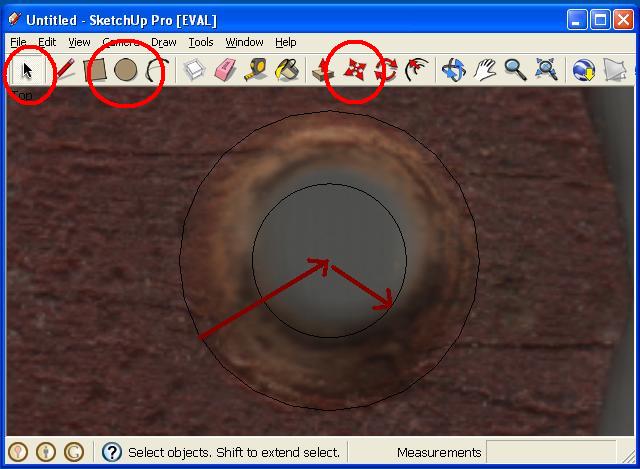Activate the Circle drawing tool
The image size is (640, 469).
(x=125, y=71)
